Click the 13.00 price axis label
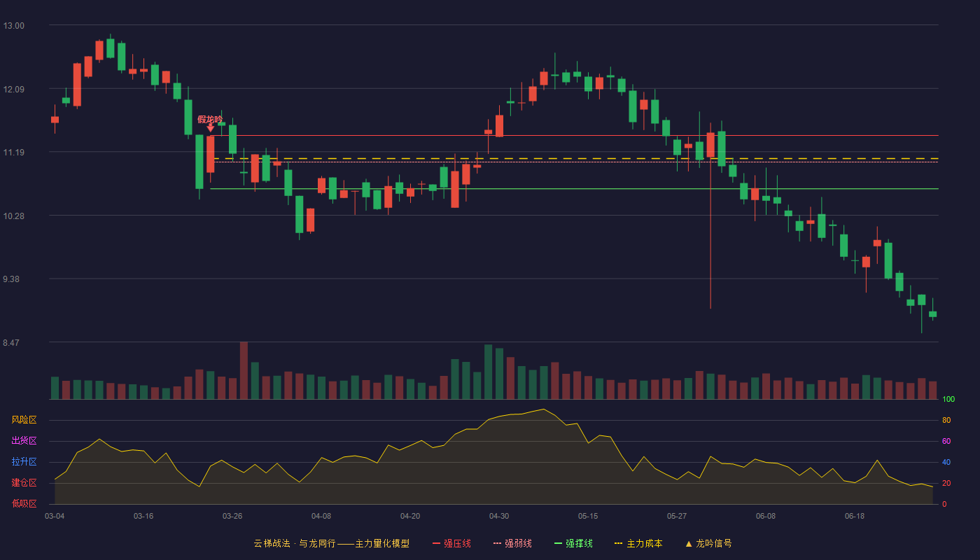Screen dimensions: 980x560 [13, 26]
